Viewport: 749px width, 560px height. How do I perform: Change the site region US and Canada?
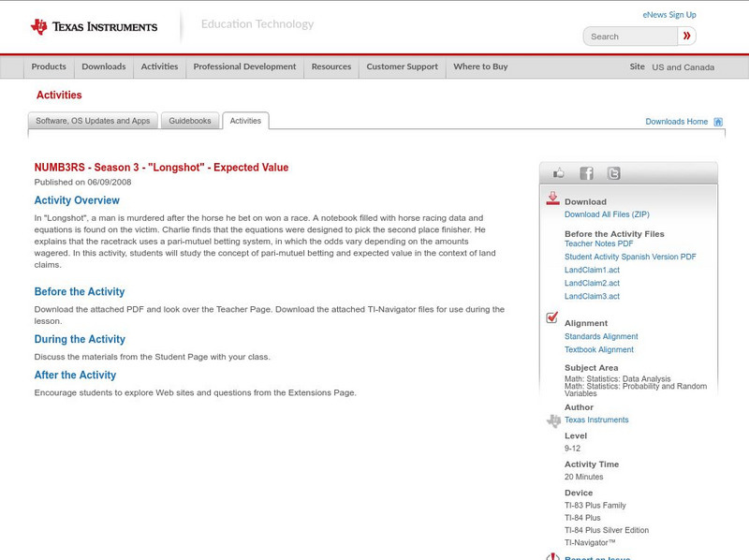[683, 67]
